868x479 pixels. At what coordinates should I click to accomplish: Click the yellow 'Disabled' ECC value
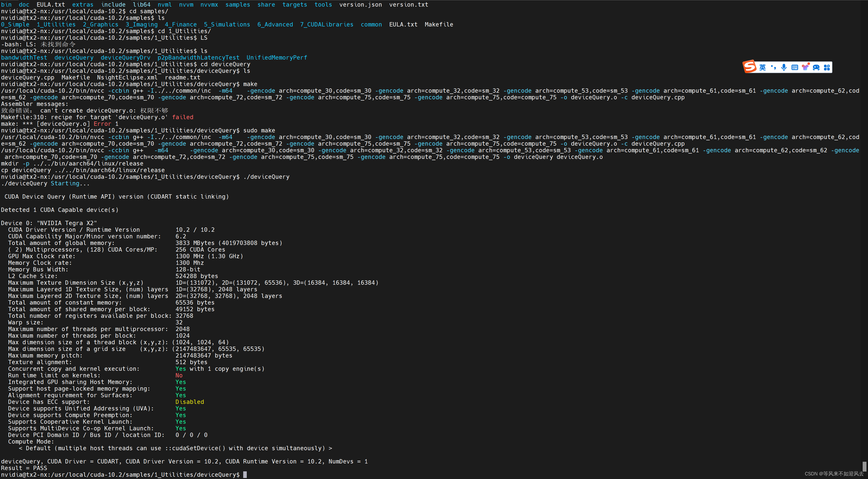[190, 402]
